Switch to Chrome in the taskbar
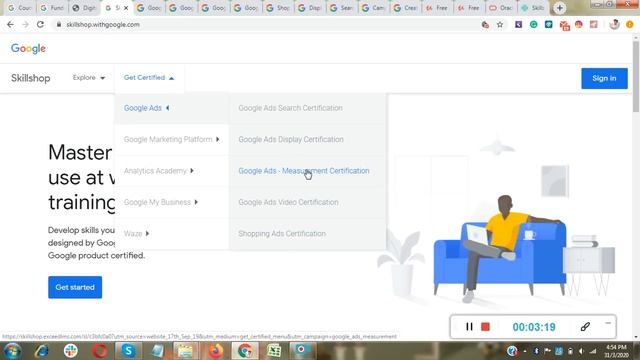The image size is (640, 360). [x=245, y=351]
